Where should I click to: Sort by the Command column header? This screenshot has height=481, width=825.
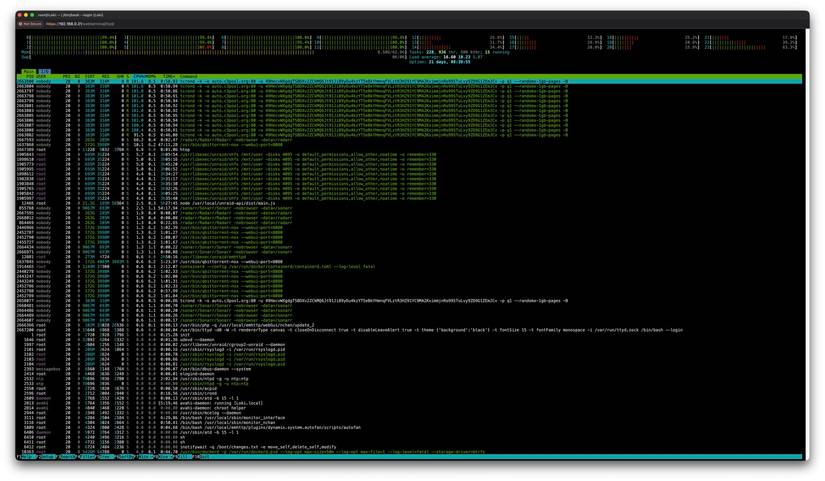point(188,77)
